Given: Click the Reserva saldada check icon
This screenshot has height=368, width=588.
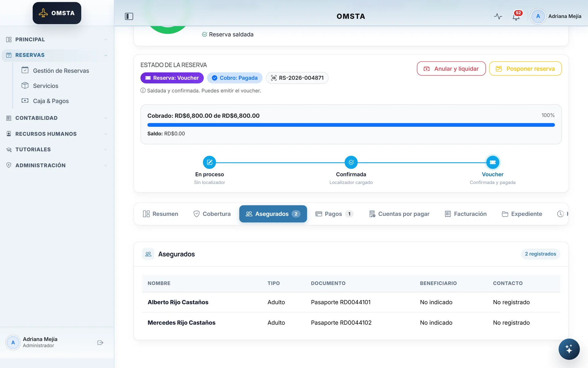Looking at the screenshot, I should click(205, 34).
